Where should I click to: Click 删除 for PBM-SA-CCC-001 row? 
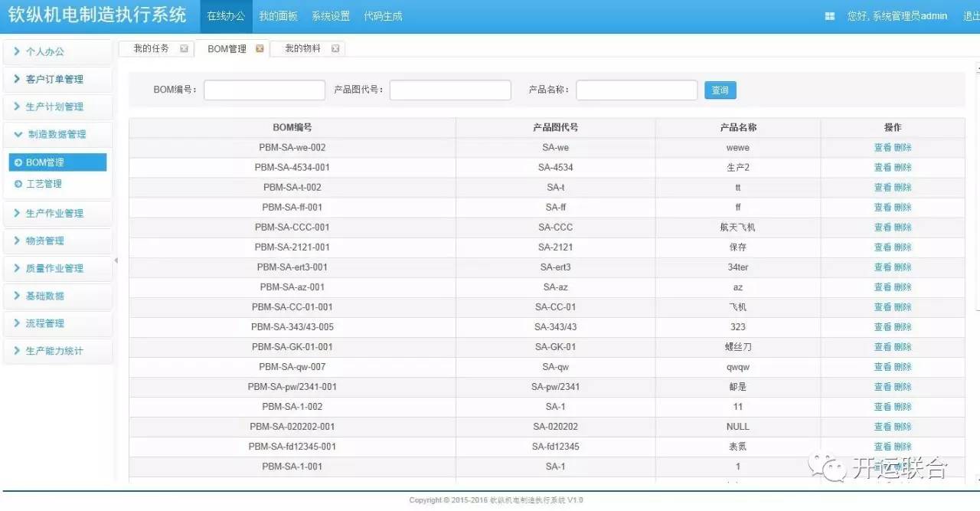point(903,228)
